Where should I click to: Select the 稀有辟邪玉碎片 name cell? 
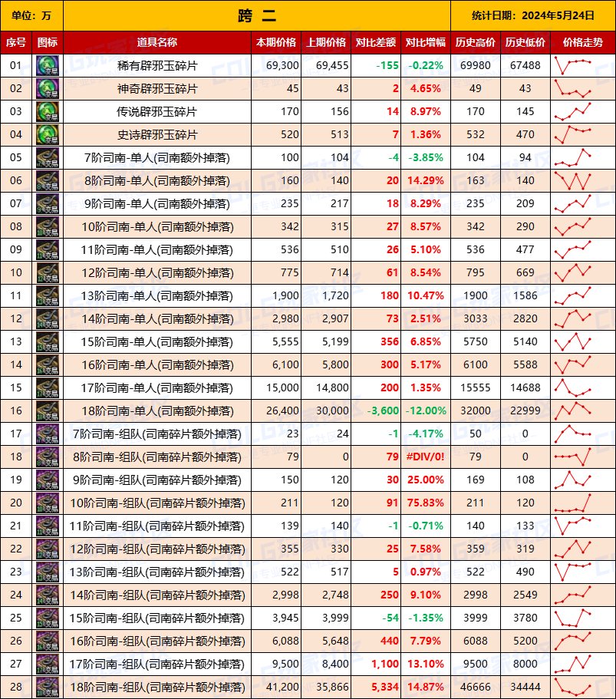point(157,65)
